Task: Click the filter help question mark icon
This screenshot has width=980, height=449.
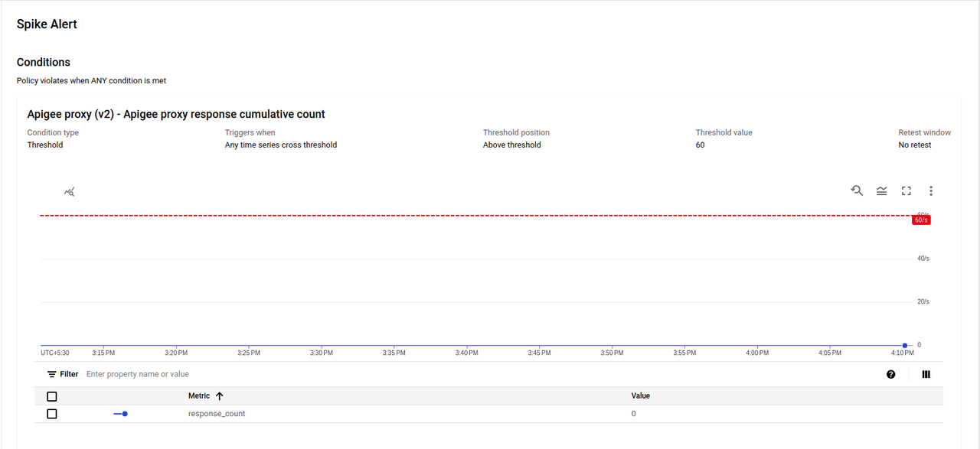Action: pyautogui.click(x=890, y=375)
